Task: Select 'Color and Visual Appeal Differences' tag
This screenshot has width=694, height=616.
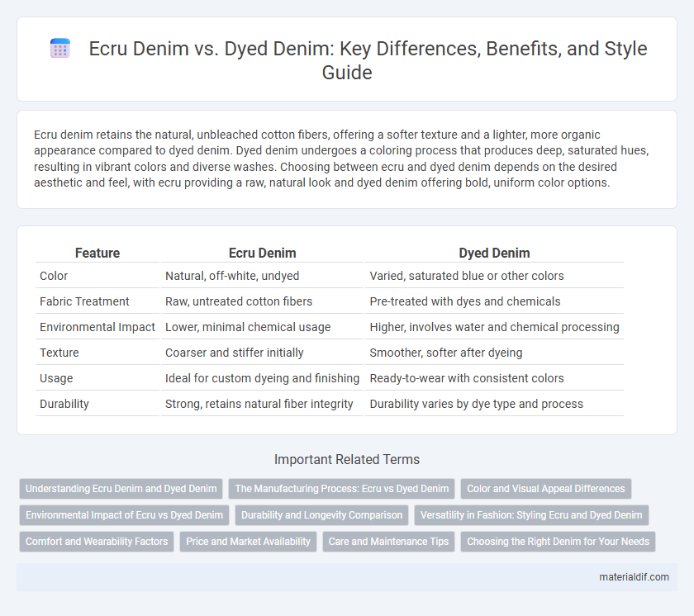Action: tap(546, 489)
